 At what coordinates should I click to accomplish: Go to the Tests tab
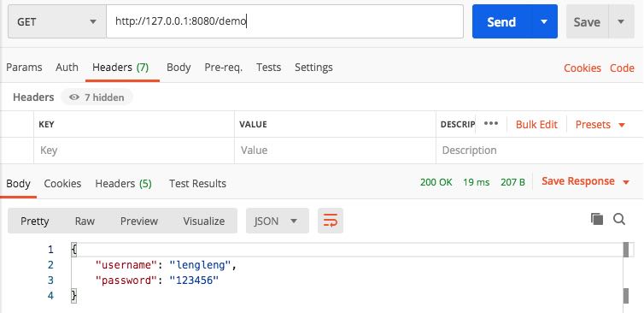pyautogui.click(x=268, y=68)
